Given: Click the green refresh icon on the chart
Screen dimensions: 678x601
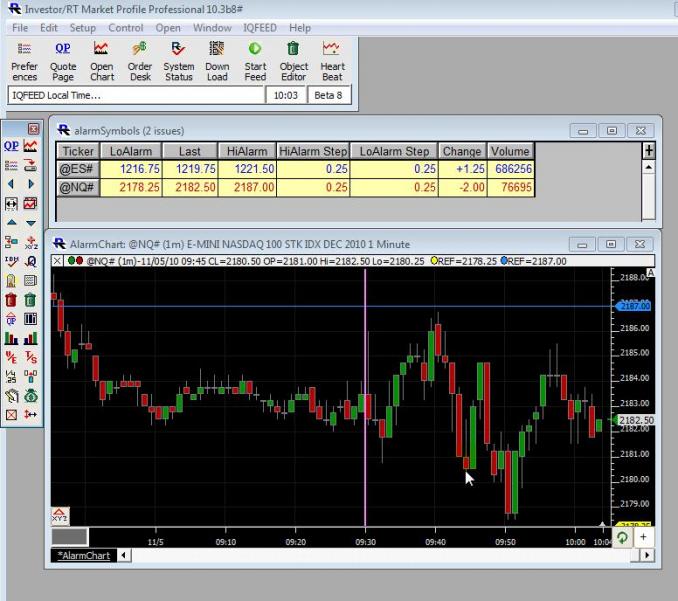Looking at the screenshot, I should coord(622,537).
